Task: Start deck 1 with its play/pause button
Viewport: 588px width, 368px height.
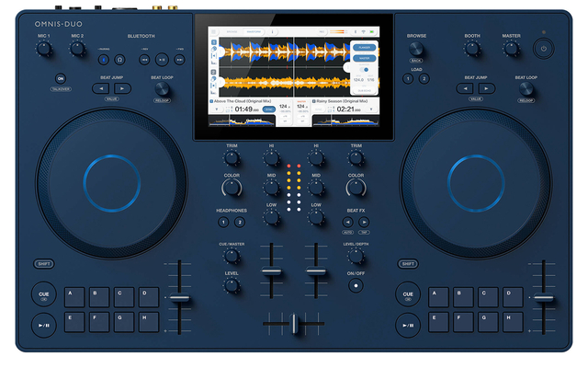Action: click(x=44, y=325)
